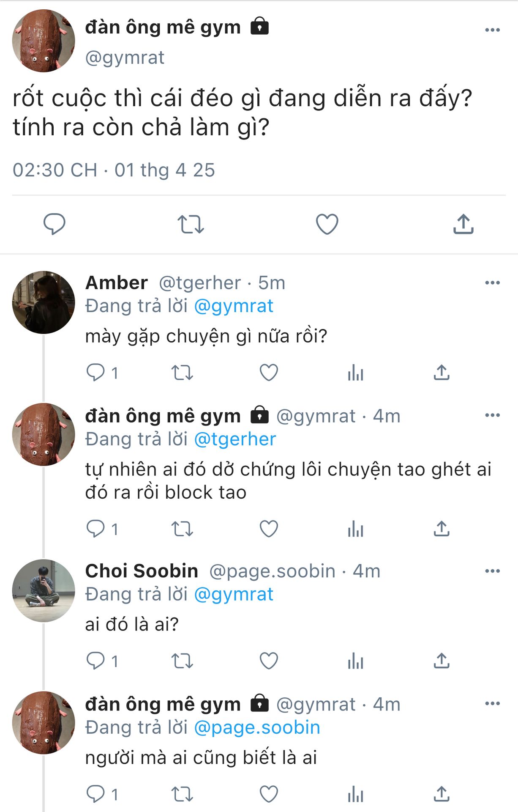This screenshot has width=518, height=812.
Task: Retweet the main tweet about 'rốt cuộc'
Action: (x=191, y=224)
